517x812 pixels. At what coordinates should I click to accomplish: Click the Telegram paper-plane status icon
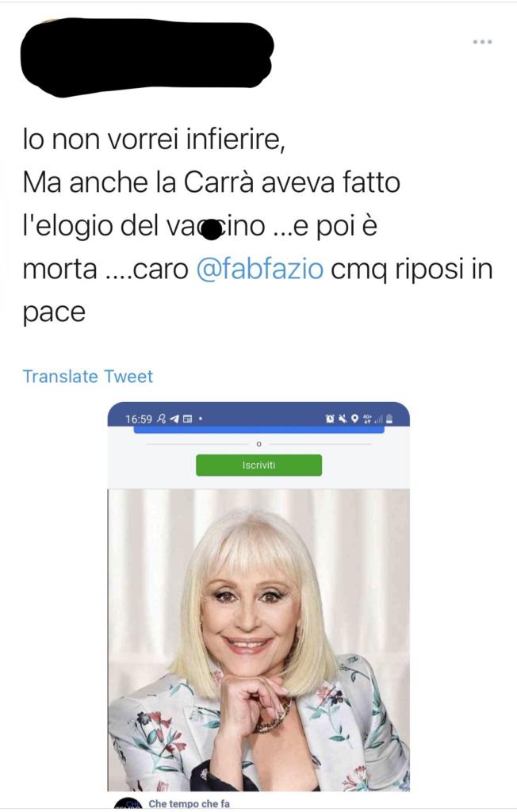point(174,419)
